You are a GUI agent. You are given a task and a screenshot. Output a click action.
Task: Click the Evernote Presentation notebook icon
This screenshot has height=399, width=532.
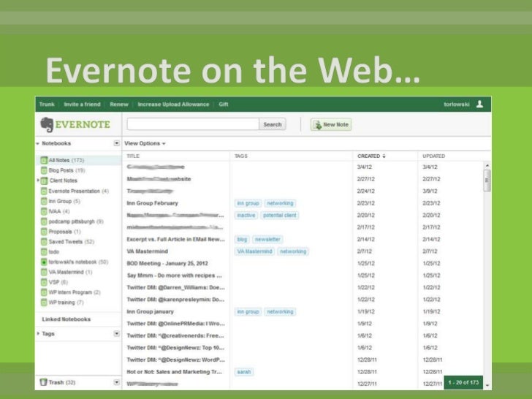coord(44,191)
